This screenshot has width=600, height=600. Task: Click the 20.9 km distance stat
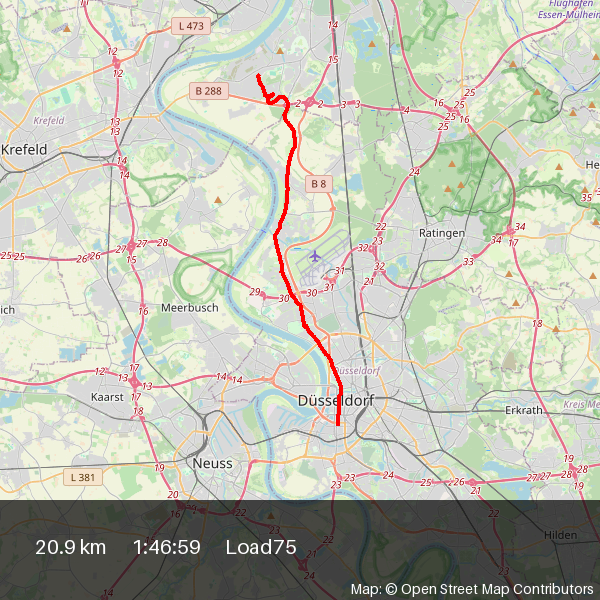pyautogui.click(x=70, y=547)
